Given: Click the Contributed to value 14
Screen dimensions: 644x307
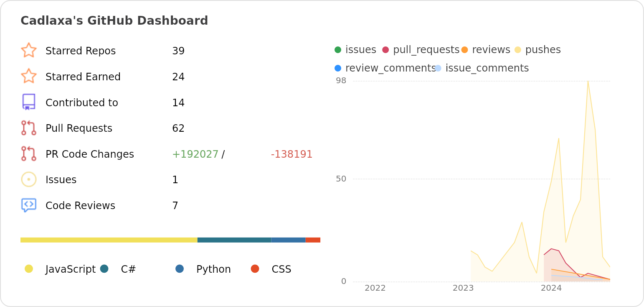Looking at the screenshot, I should [x=178, y=103].
